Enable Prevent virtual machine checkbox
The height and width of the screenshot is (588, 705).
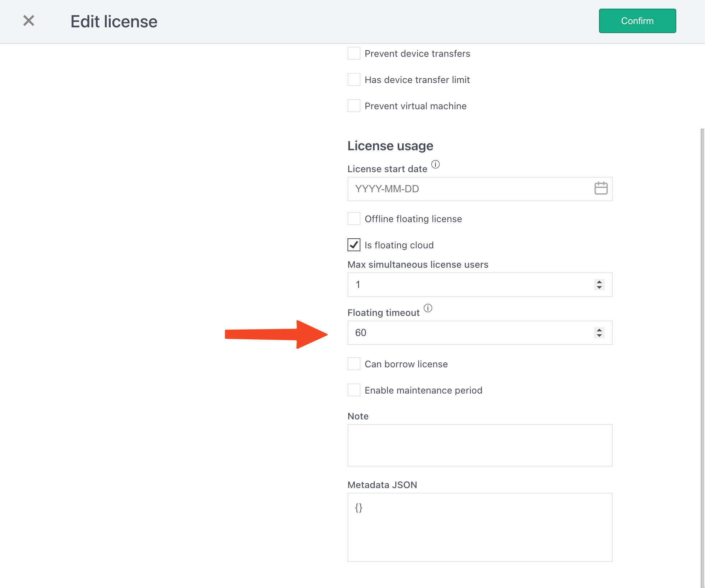point(354,106)
